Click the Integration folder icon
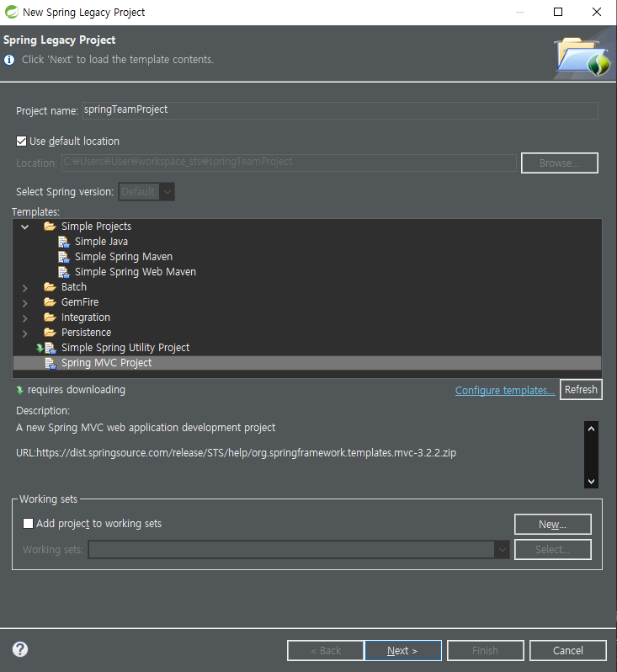The height and width of the screenshot is (672, 617). click(x=50, y=317)
